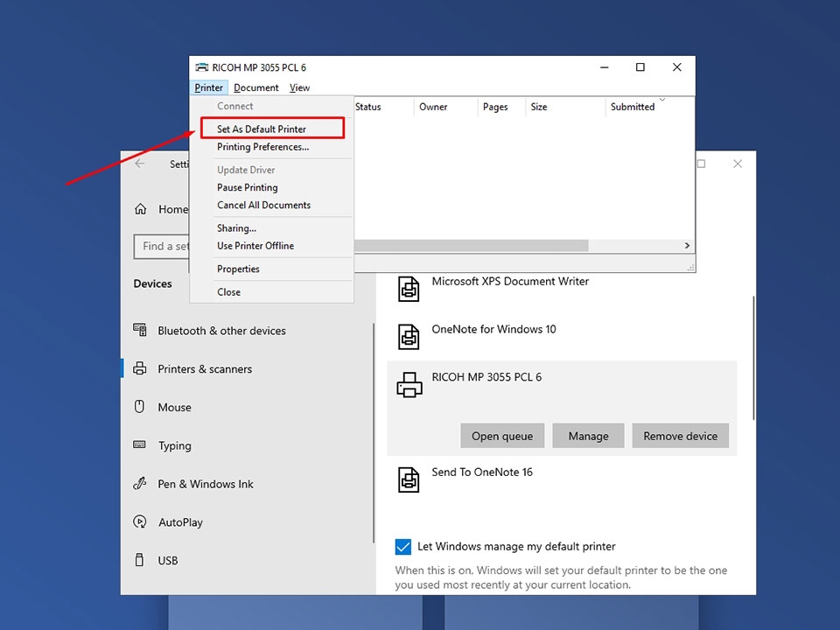Maximize the RICOH print queue window
The height and width of the screenshot is (630, 840).
(640, 67)
